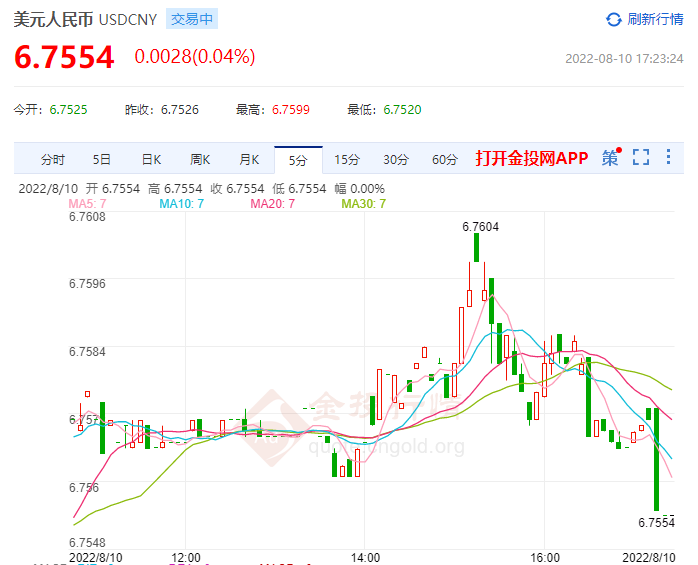The image size is (698, 565).
Task: Select the 5分 five-minute tab
Action: [298, 159]
